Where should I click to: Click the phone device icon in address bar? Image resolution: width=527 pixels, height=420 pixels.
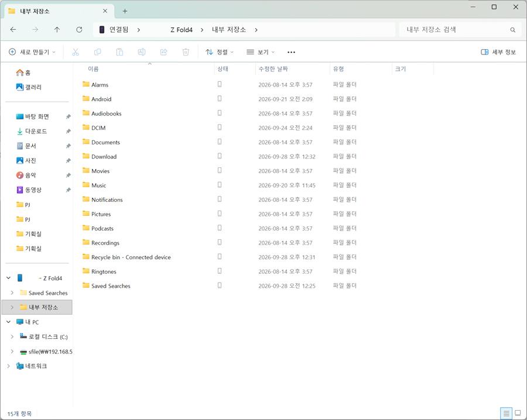click(101, 30)
